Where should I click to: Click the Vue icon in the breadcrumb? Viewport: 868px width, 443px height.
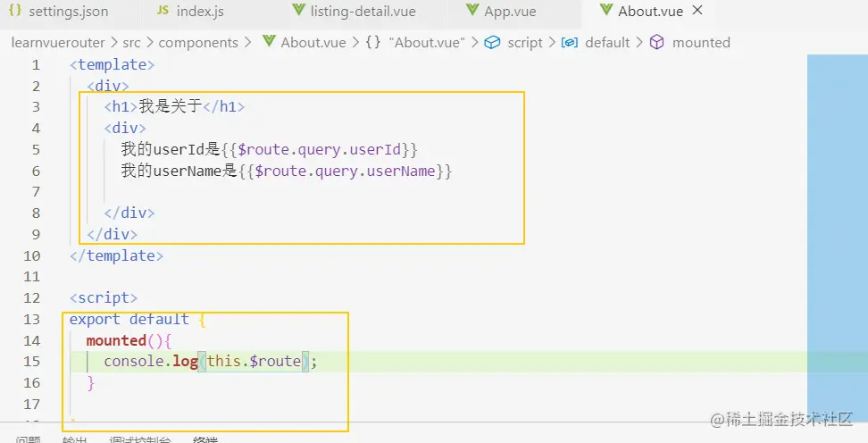[x=269, y=41]
